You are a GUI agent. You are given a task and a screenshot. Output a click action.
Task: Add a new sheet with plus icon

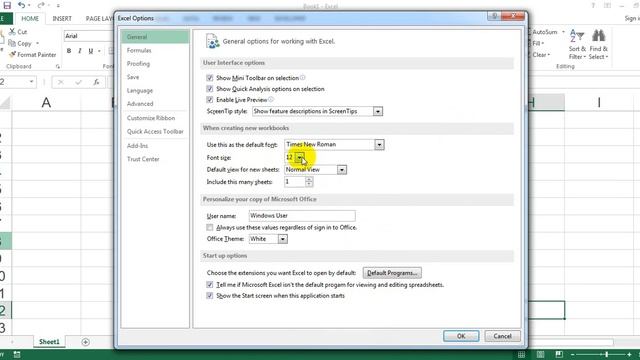pos(85,342)
